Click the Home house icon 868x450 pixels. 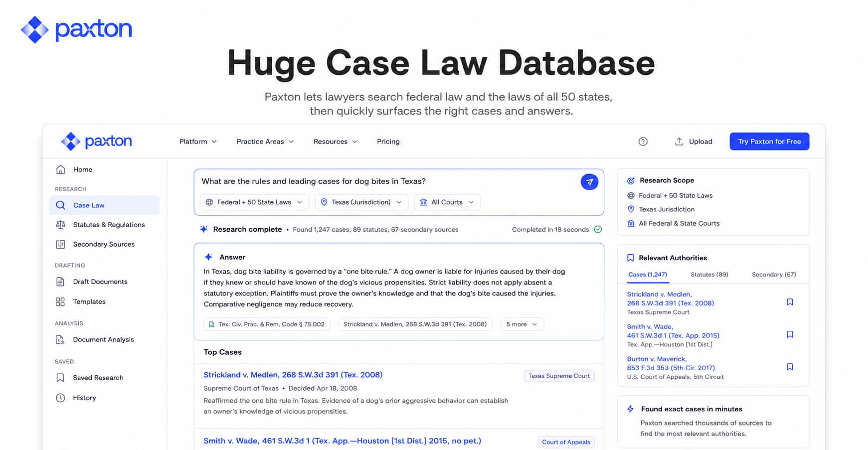(x=60, y=169)
